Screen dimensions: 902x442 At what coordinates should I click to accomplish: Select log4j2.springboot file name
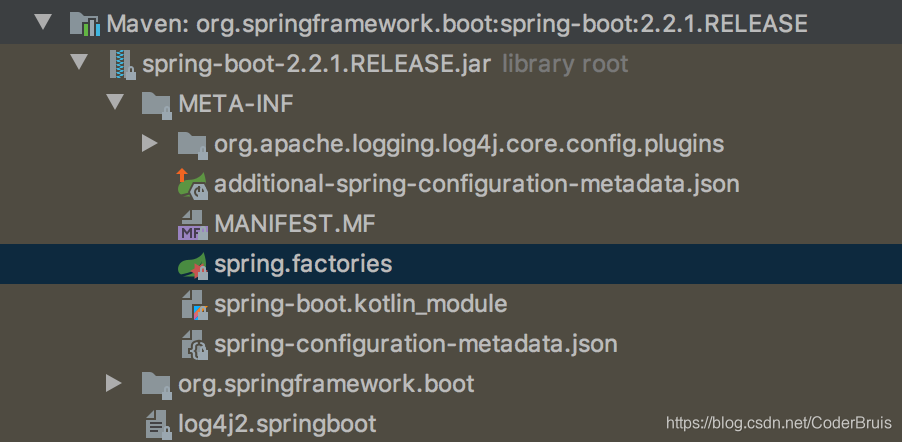coord(277,424)
